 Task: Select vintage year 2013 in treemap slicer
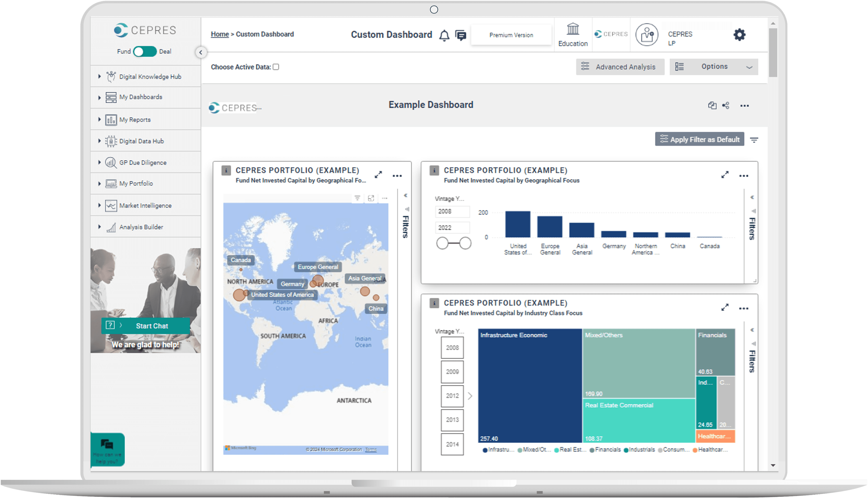(452, 420)
